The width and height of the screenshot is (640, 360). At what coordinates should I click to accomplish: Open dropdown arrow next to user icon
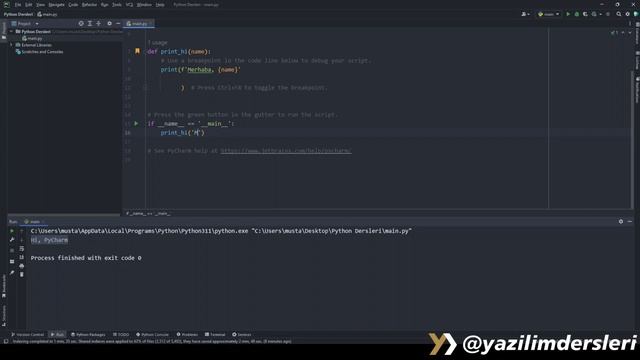coord(529,14)
